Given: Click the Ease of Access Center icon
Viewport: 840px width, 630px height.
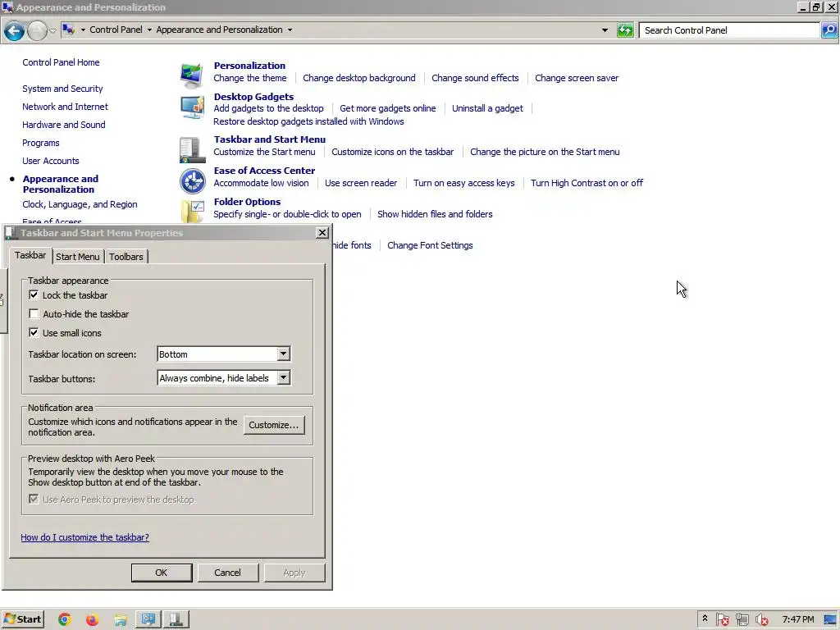Looking at the screenshot, I should 192,180.
